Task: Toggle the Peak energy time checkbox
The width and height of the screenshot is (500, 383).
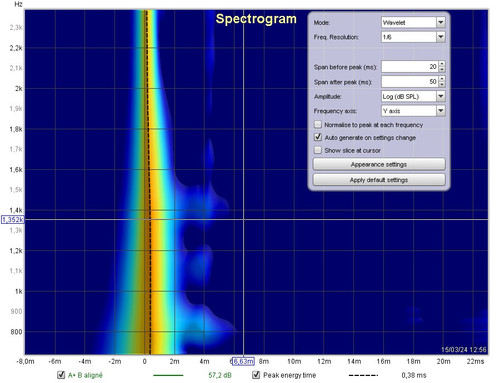Action: tap(256, 375)
